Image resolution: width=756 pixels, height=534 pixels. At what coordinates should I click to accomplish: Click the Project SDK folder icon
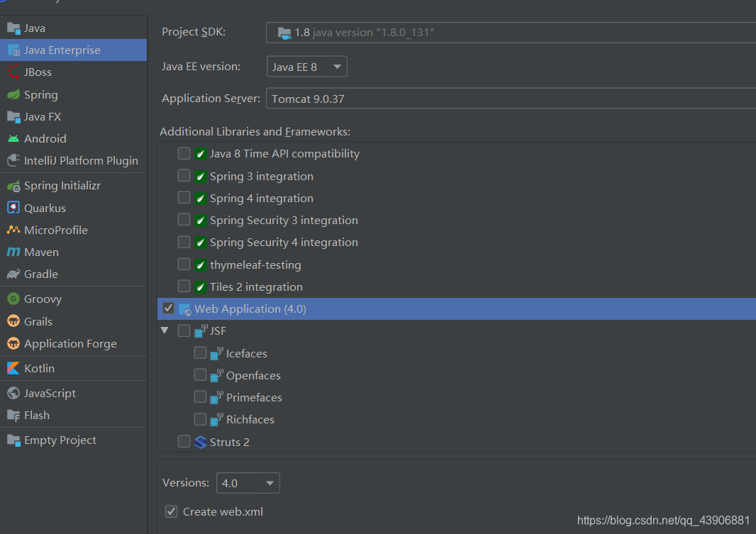pos(284,33)
